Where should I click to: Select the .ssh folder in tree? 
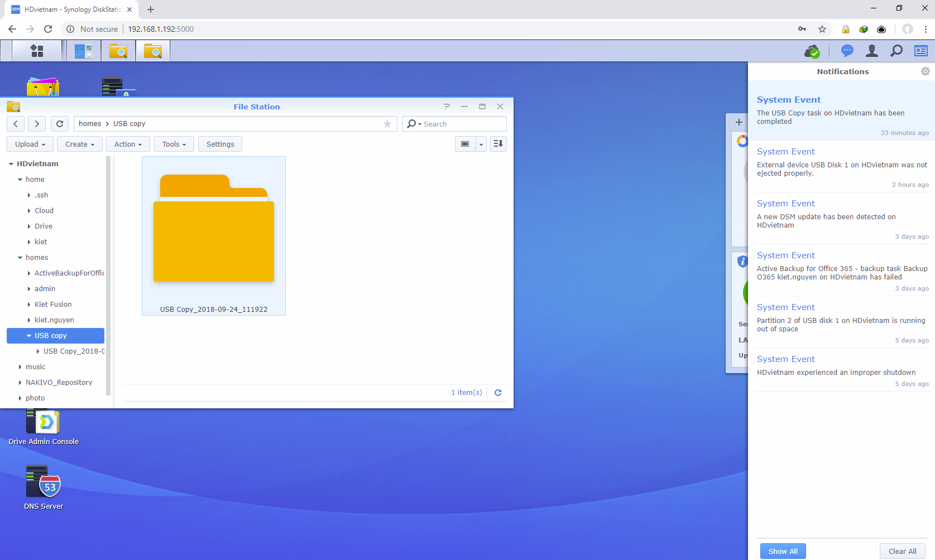point(41,195)
